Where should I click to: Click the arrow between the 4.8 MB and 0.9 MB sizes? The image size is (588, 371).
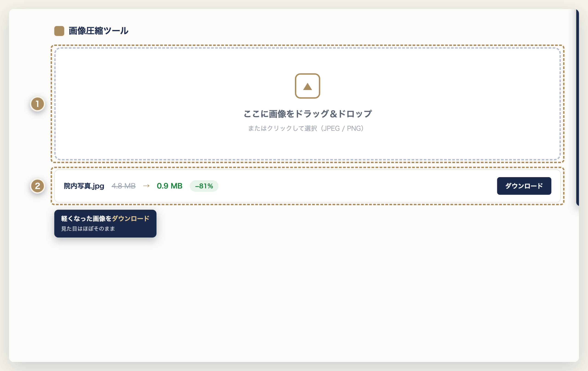tap(146, 186)
